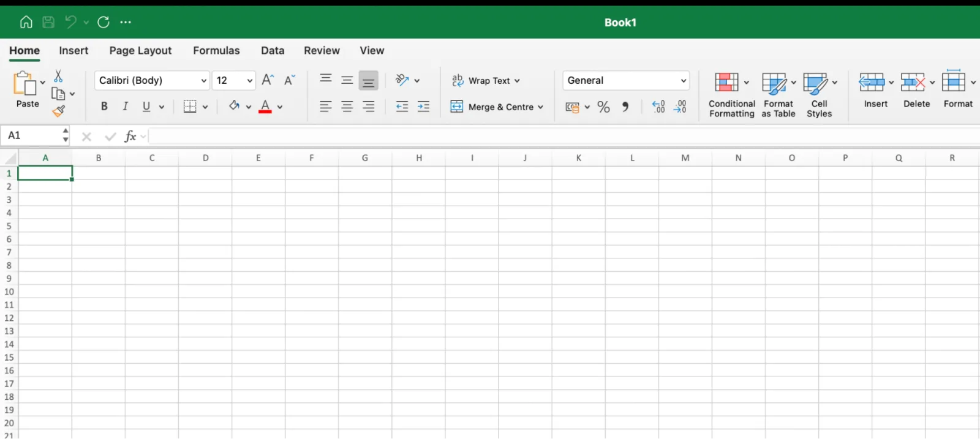The image size is (980, 439).
Task: Click the Delete cells icon
Action: [913, 82]
